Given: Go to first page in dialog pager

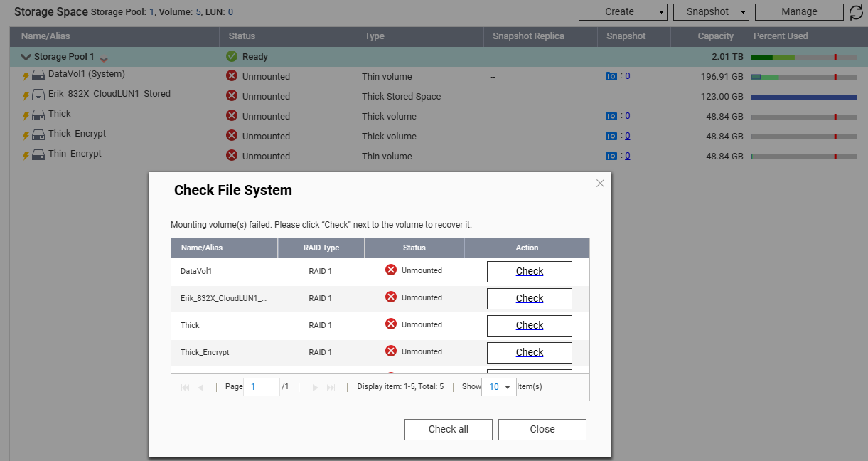Looking at the screenshot, I should click(186, 388).
